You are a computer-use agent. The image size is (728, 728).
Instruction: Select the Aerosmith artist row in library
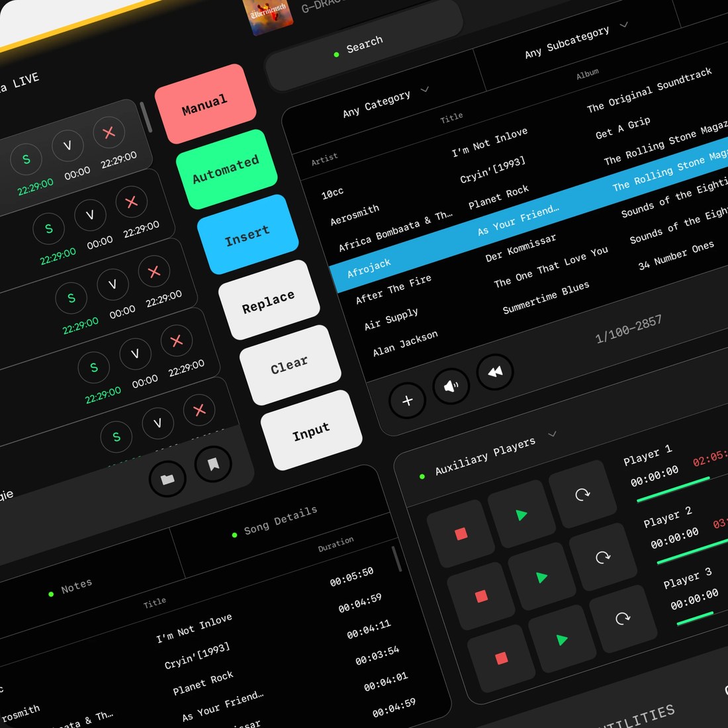point(355,215)
